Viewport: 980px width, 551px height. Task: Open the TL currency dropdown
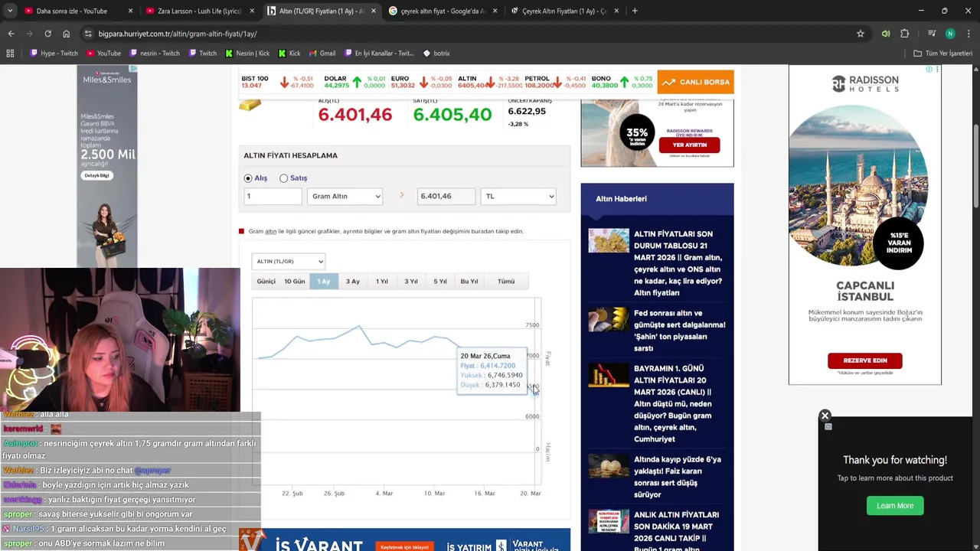tap(518, 197)
